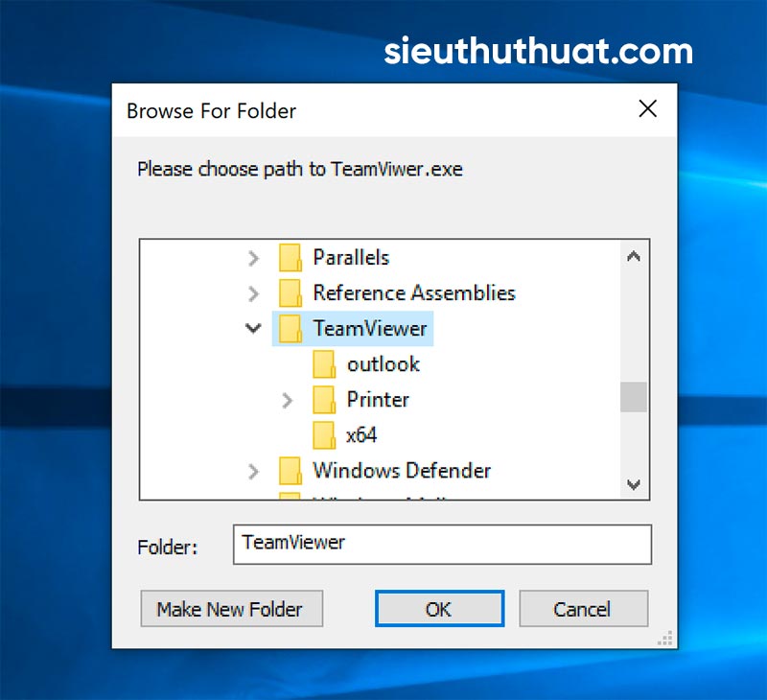Viewport: 767px width, 700px height.
Task: Click the scroll down arrow of folder tree
Action: (x=634, y=485)
